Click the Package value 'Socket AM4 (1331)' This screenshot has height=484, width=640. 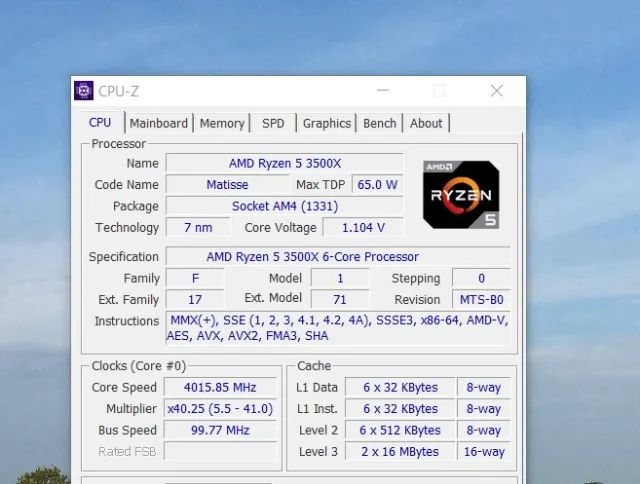point(284,206)
